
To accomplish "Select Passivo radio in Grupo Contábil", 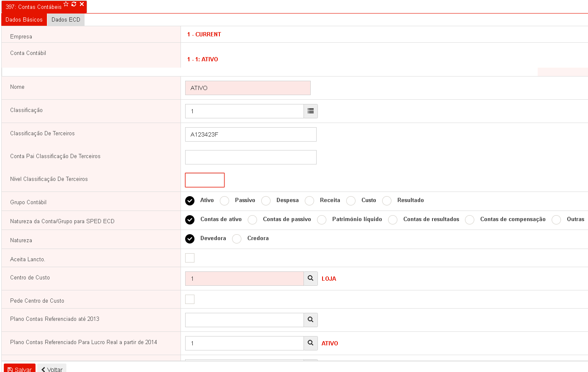I will [224, 200].
